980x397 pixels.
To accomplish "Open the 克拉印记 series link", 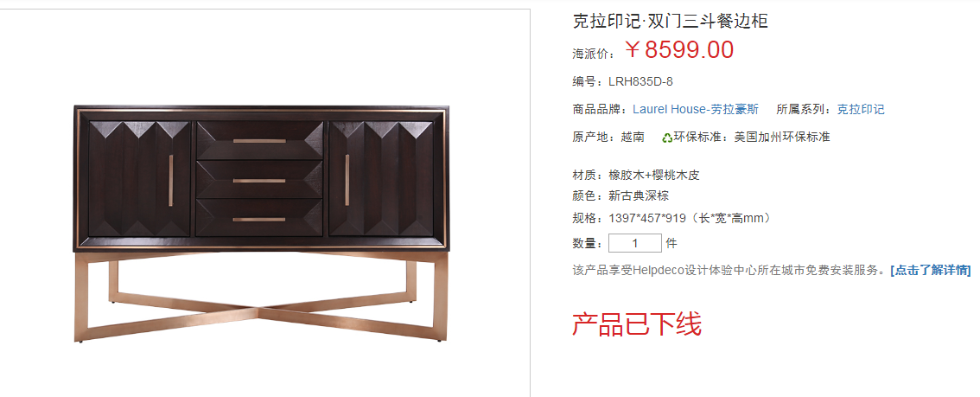I will coord(861,109).
